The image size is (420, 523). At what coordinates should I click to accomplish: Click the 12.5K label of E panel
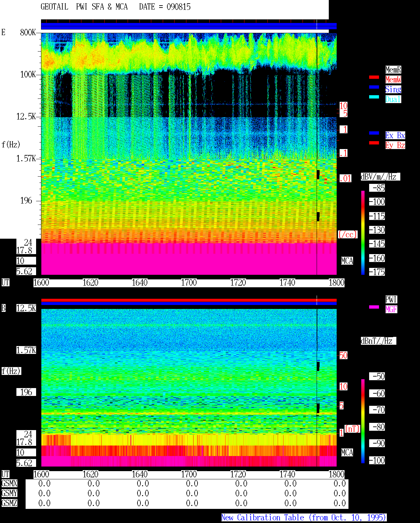click(26, 116)
